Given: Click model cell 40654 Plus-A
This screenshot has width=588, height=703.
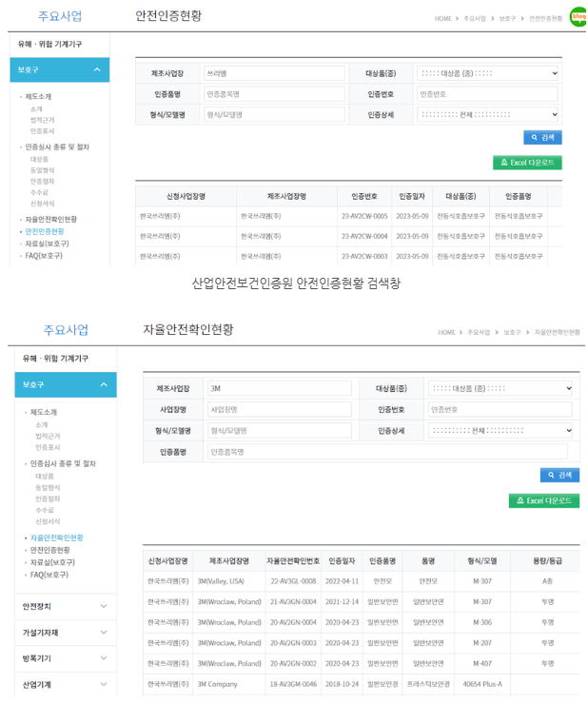Looking at the screenshot, I should [x=482, y=684].
